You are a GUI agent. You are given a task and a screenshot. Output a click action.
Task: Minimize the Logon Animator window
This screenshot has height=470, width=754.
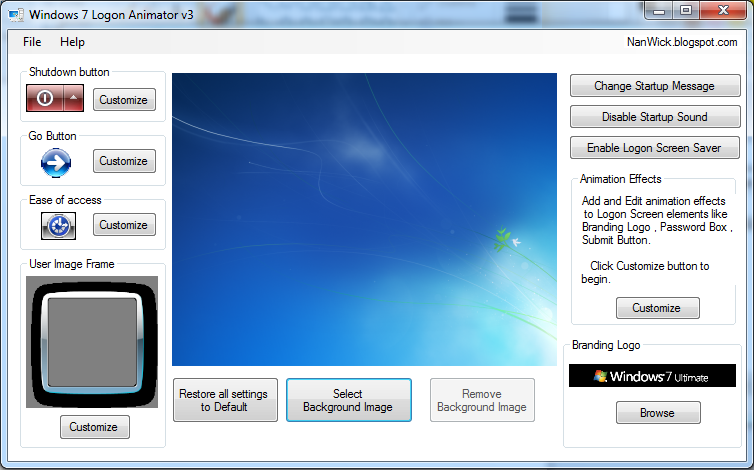659,11
